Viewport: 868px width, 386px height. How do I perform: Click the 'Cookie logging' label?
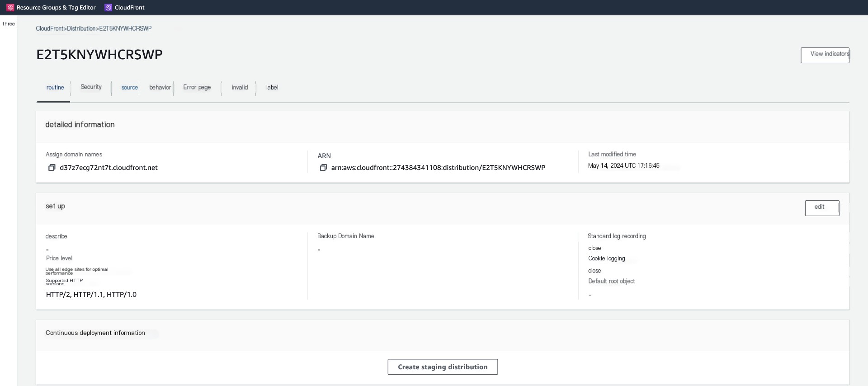(607, 259)
